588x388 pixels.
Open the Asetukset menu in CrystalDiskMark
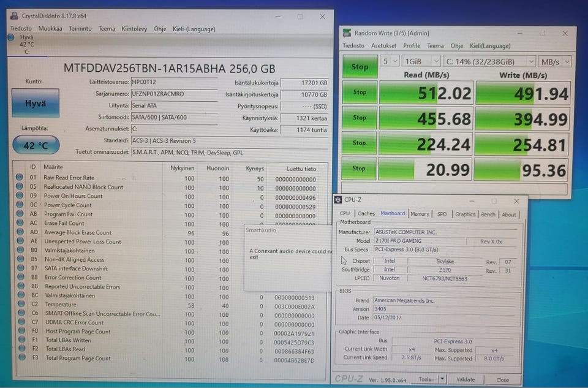coord(383,45)
